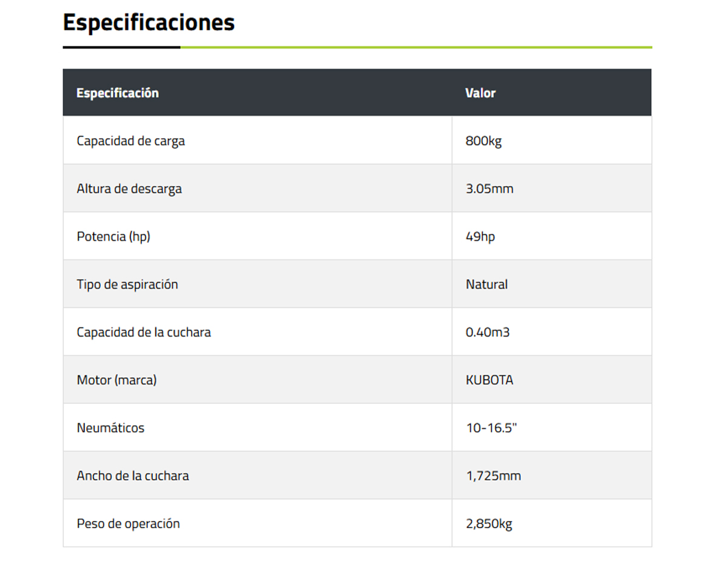Select the Capacidad de la cuchara label

tap(144, 332)
